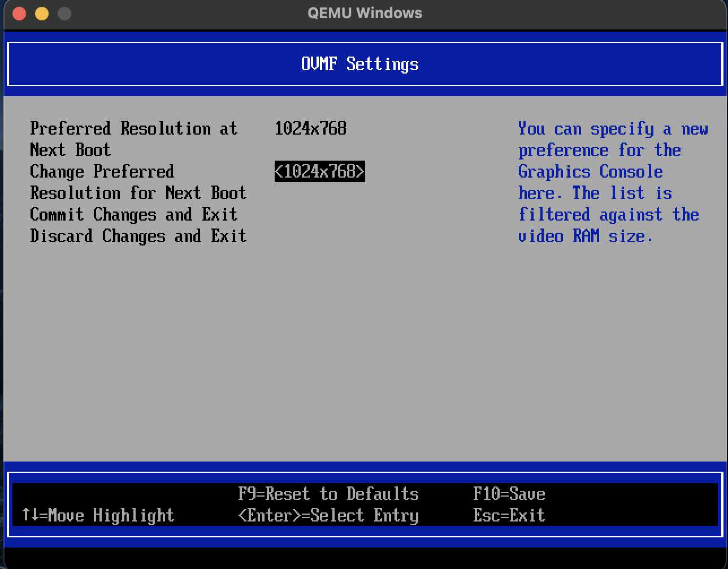This screenshot has width=728, height=569.
Task: Select Change Preferred Resolution for Next Boot label
Action: [x=138, y=182]
